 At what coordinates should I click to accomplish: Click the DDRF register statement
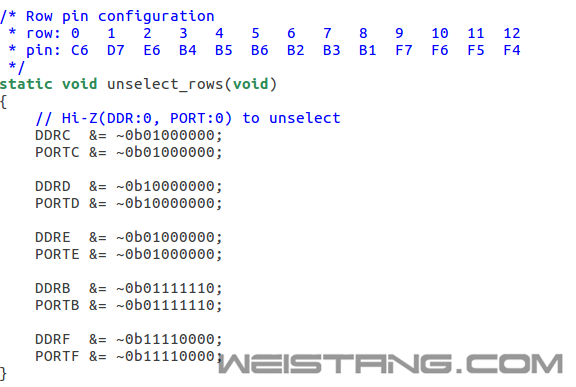tap(129, 339)
